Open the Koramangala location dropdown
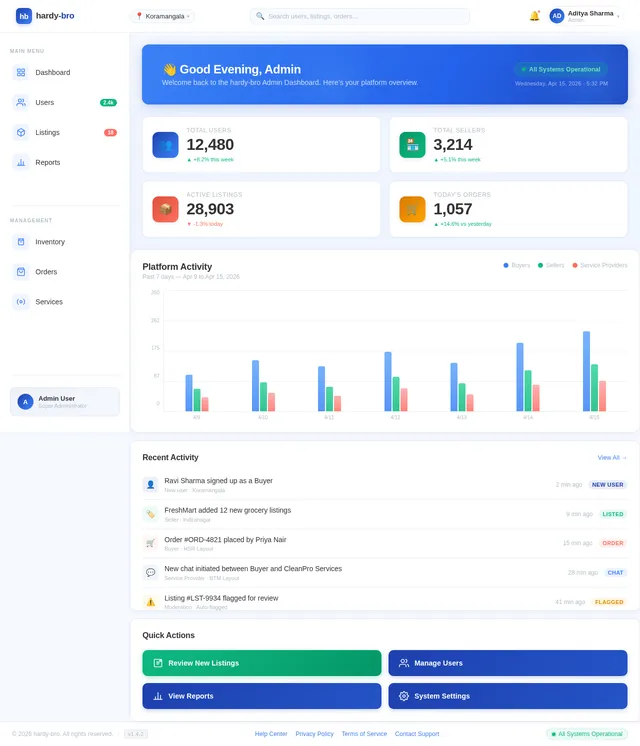The image size is (640, 746). tap(162, 16)
